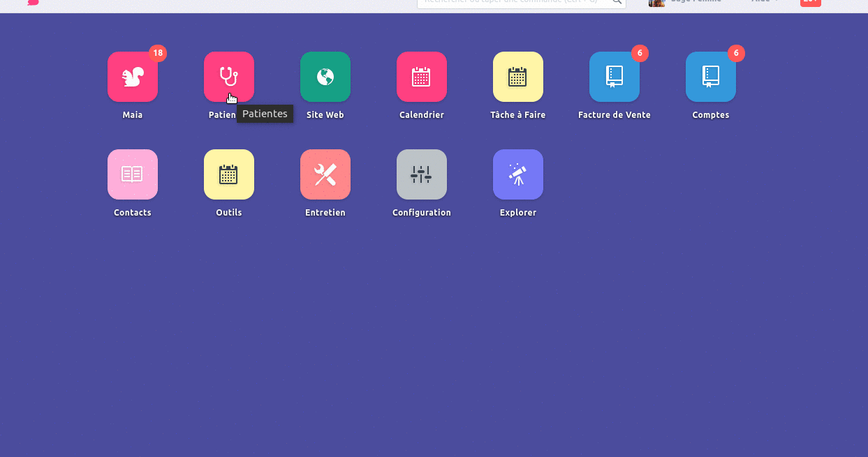Open the Comptes app
The image size is (868, 457).
pos(711,77)
